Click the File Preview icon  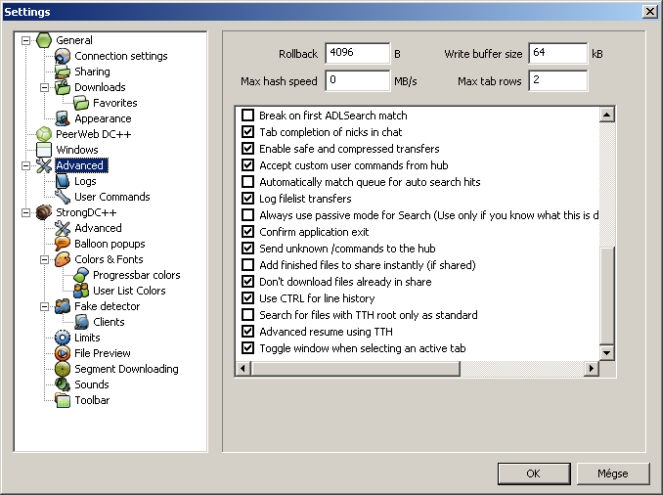tap(63, 353)
